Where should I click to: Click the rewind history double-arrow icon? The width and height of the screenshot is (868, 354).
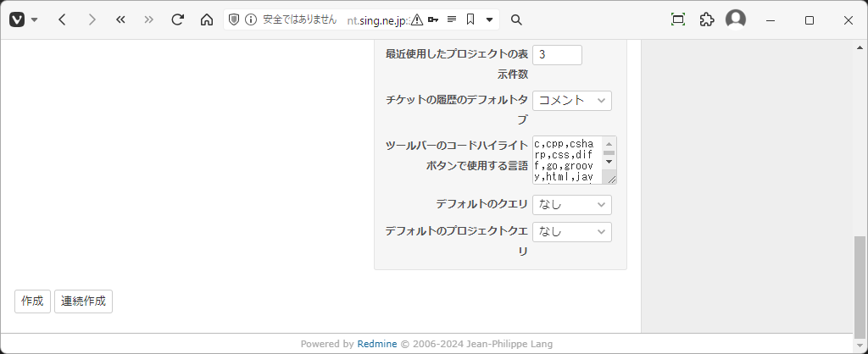[120, 20]
